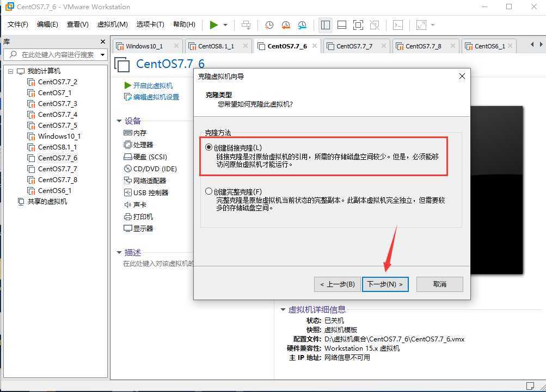Image resolution: width=546 pixels, height=392 pixels.
Task: Click the take snapshot clock icon
Action: [x=269, y=24]
